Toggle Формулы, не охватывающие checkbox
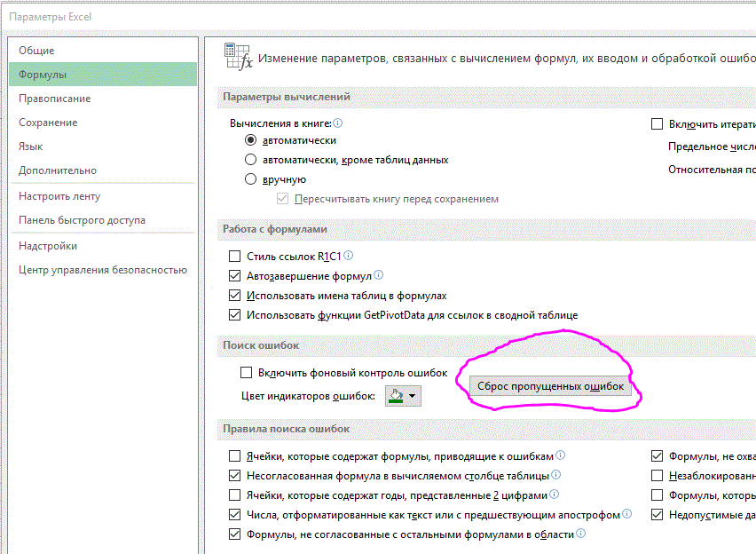This screenshot has height=554, width=756. pyautogui.click(x=657, y=456)
